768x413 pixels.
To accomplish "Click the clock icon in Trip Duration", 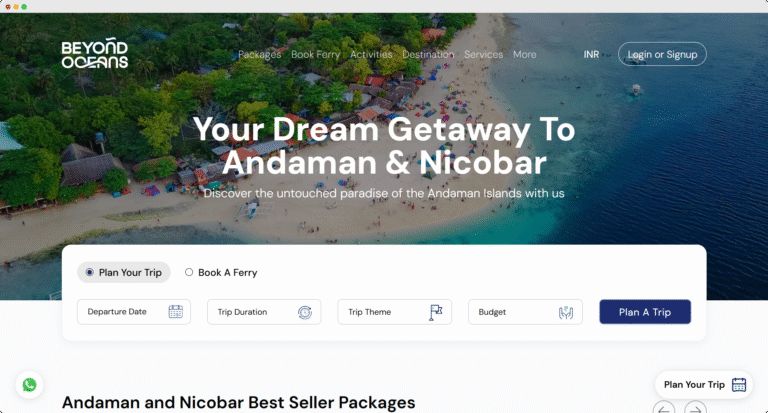I will coord(305,312).
